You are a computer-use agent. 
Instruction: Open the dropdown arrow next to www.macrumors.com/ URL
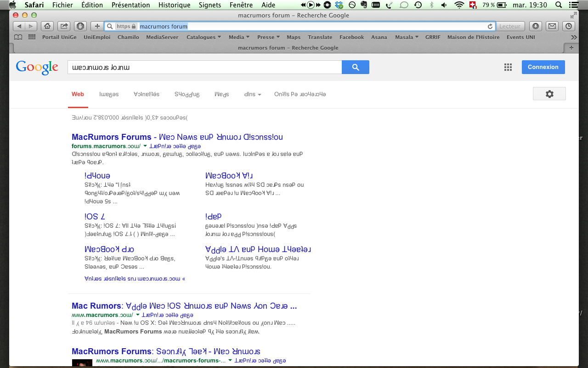(x=138, y=315)
